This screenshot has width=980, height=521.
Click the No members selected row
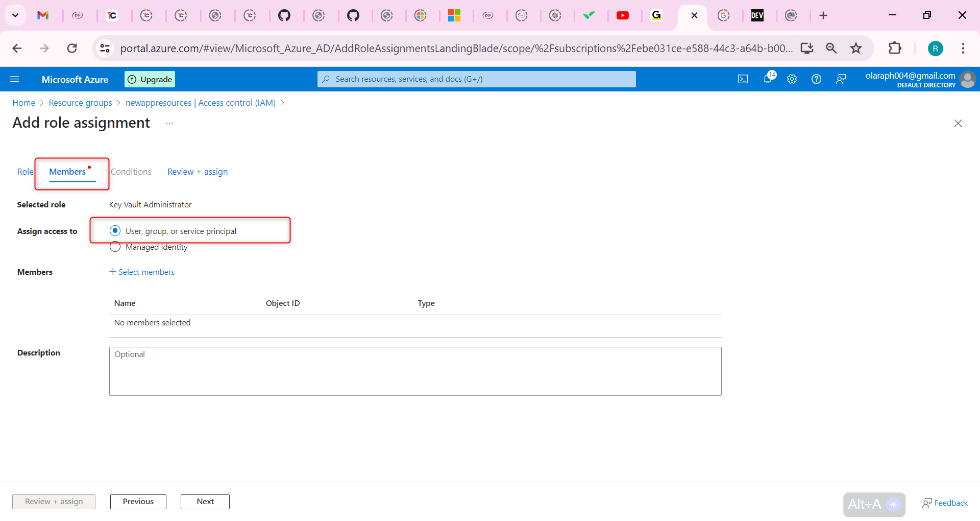pyautogui.click(x=415, y=323)
